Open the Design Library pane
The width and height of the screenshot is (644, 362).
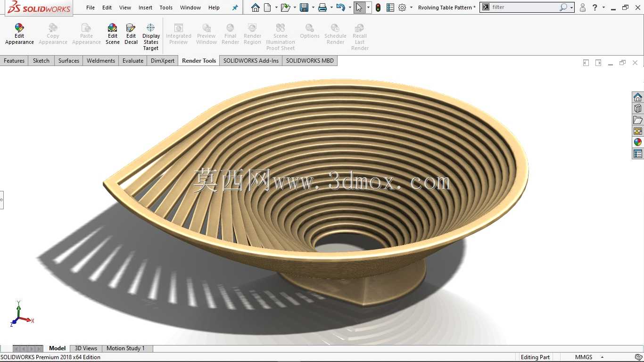pyautogui.click(x=638, y=108)
